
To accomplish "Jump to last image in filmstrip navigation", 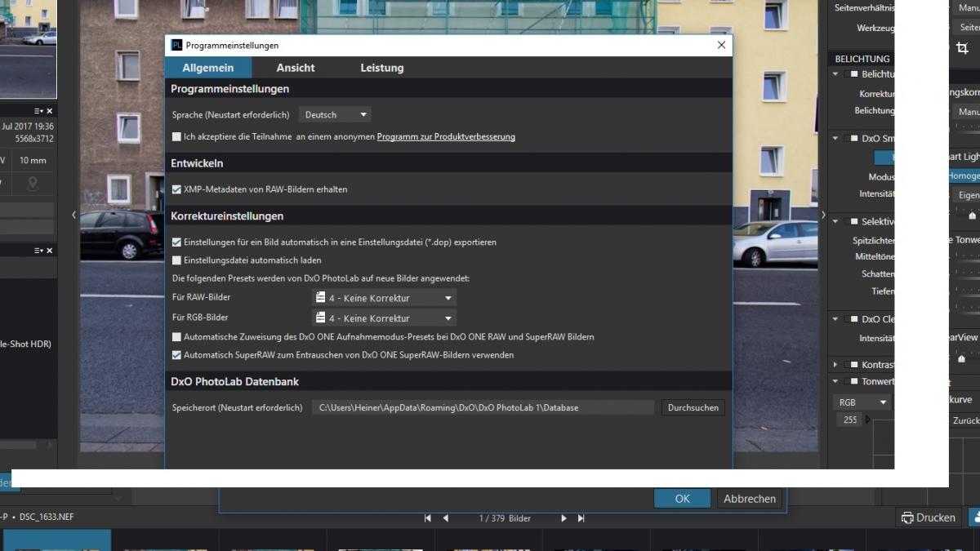I will point(581,518).
